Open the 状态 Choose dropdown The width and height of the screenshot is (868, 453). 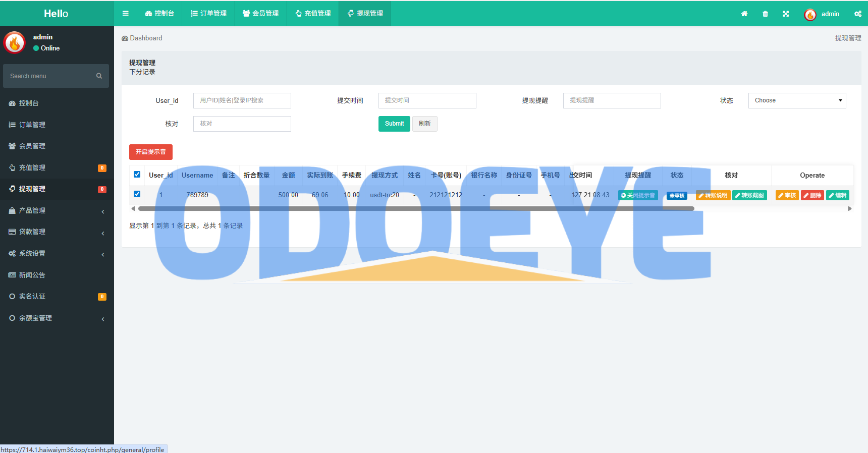797,100
